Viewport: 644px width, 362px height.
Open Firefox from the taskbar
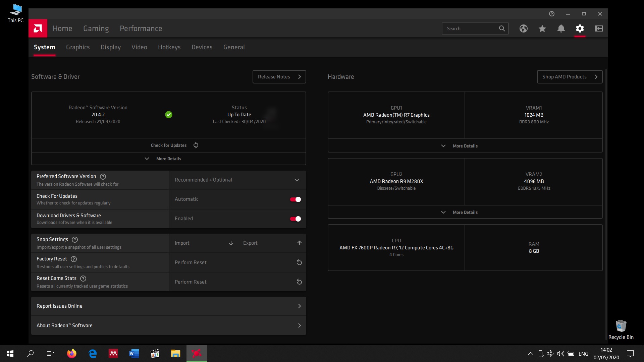[x=71, y=353]
